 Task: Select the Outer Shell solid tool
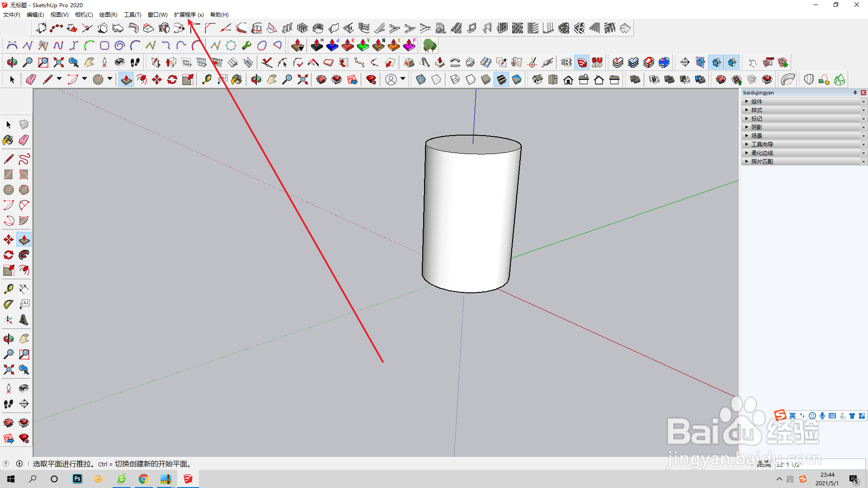pyautogui.click(x=635, y=80)
